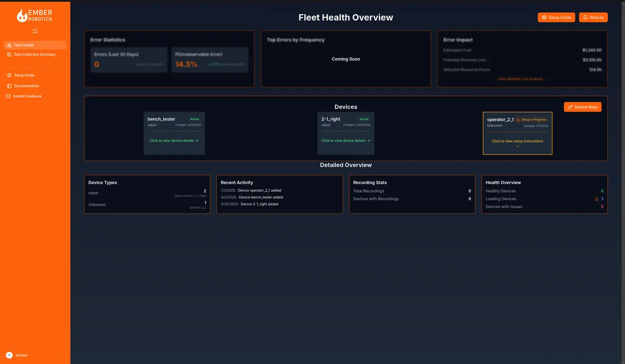Image resolution: width=625 pixels, height=364 pixels.
Task: Click the Documentation book icon in sidebar
Action: pos(9,86)
